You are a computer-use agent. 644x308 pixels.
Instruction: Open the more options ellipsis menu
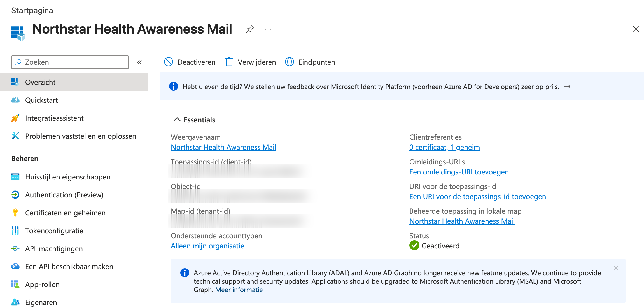[x=268, y=29]
